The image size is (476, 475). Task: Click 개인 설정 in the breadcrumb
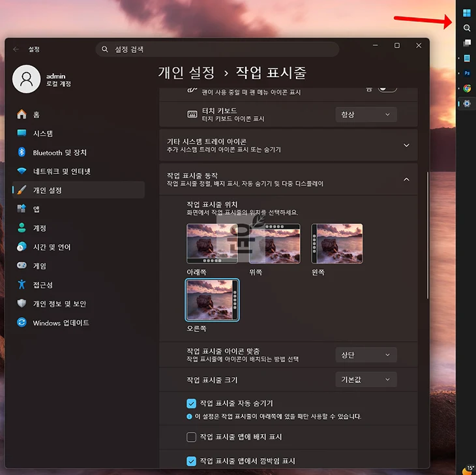coord(186,73)
